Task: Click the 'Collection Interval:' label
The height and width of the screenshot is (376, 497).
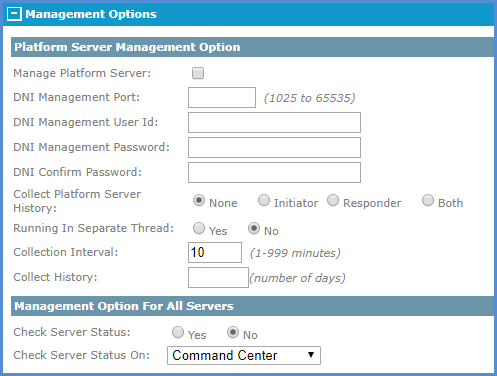Action: point(66,252)
